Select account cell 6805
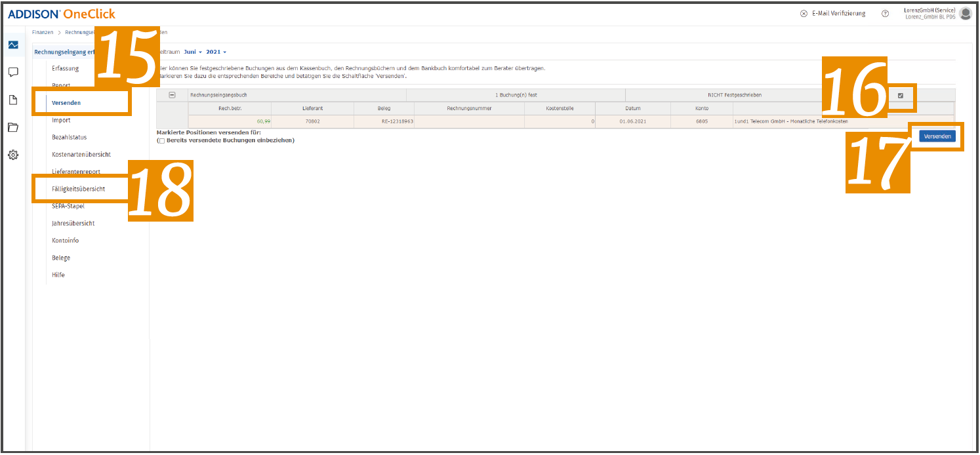The width and height of the screenshot is (980, 455). tap(702, 121)
